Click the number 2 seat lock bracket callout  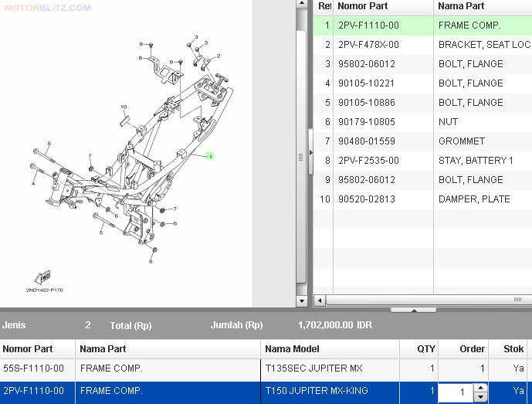pyautogui.click(x=218, y=58)
